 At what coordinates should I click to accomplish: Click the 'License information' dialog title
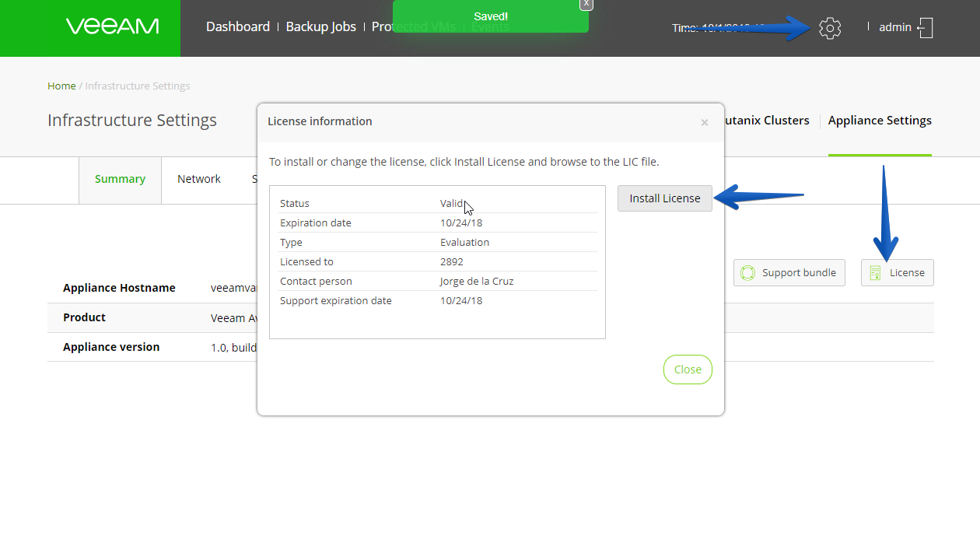(x=320, y=121)
